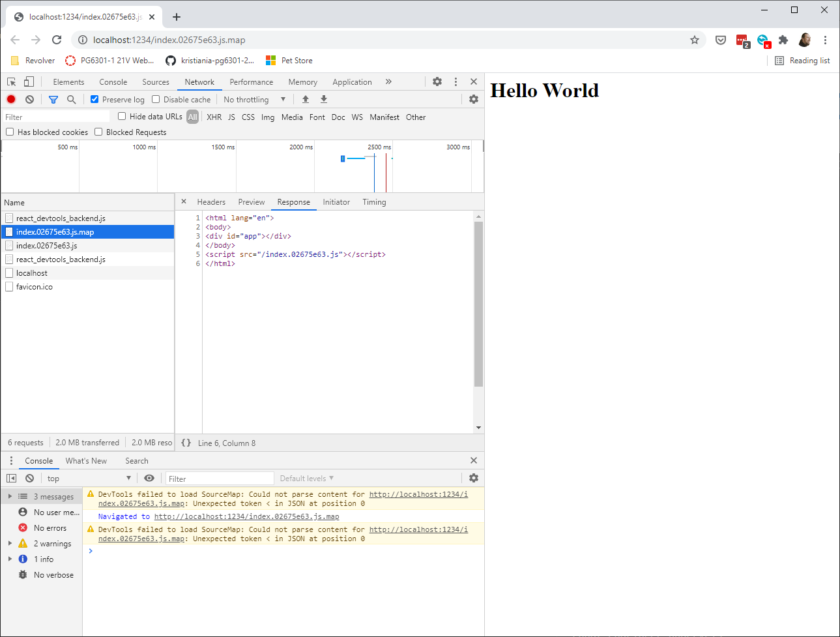The image size is (840, 637).
Task: Export HAR using the download arrow
Action: click(x=323, y=98)
